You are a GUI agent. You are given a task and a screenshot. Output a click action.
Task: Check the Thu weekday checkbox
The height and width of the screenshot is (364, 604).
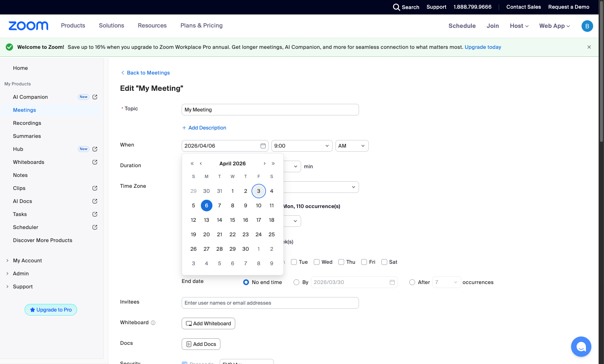(341, 262)
